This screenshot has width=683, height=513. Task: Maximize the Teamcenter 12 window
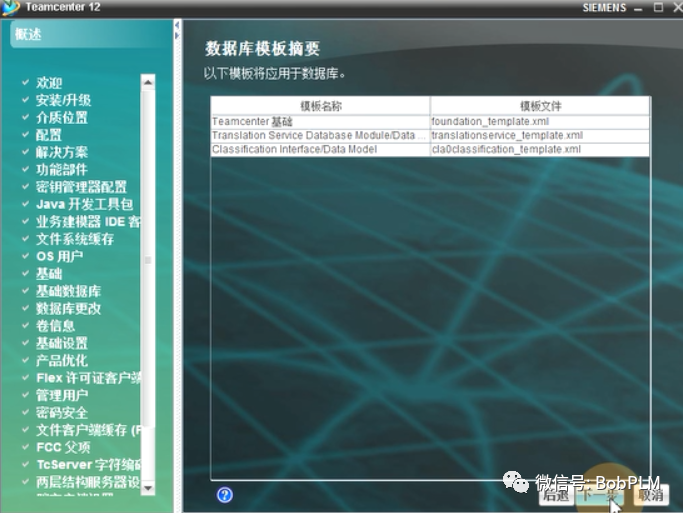point(659,7)
